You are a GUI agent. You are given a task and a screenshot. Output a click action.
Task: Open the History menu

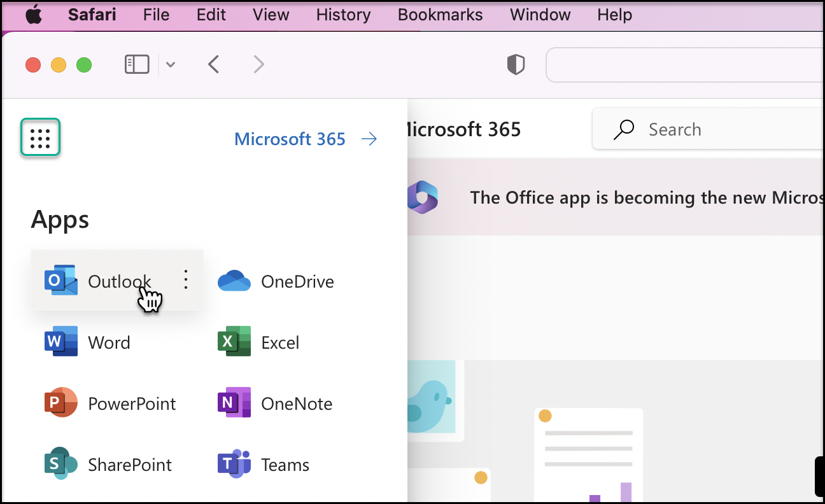(x=343, y=15)
